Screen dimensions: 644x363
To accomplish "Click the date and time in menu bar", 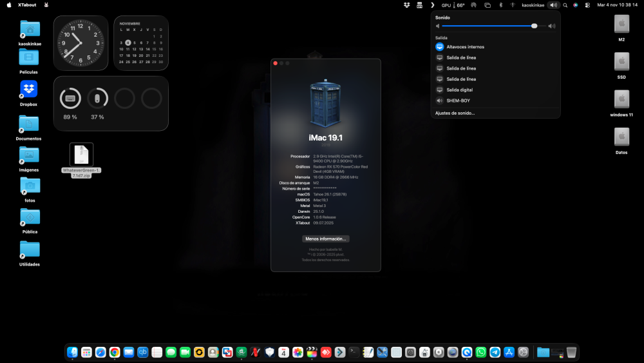I will 618,5.
